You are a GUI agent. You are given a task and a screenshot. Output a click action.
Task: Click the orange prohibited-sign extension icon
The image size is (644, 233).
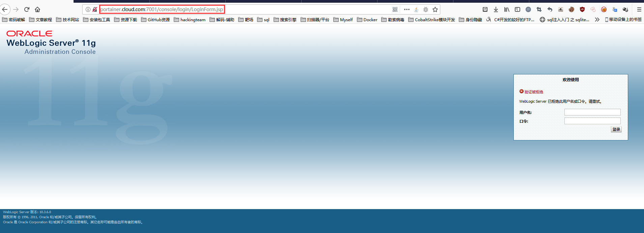point(604,9)
